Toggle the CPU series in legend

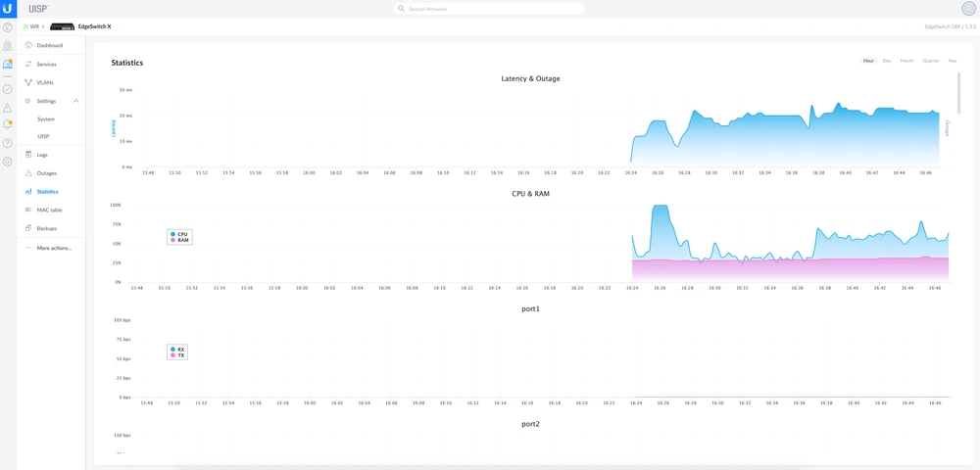tap(179, 234)
